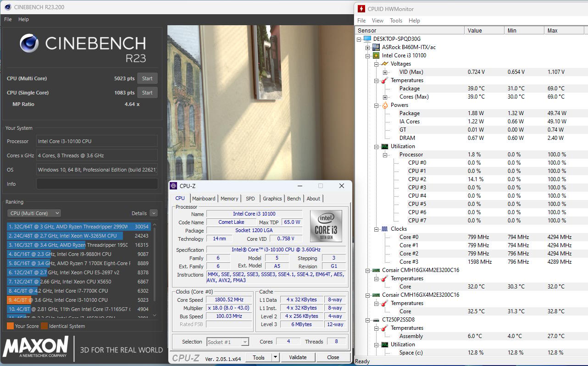Collapse the Processor utilization node
This screenshot has width=588, height=366.
385,155
